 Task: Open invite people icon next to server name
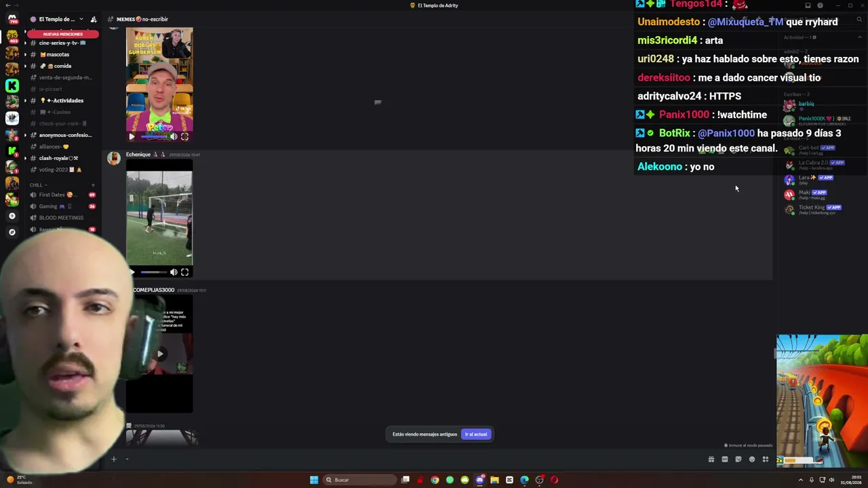[94, 19]
